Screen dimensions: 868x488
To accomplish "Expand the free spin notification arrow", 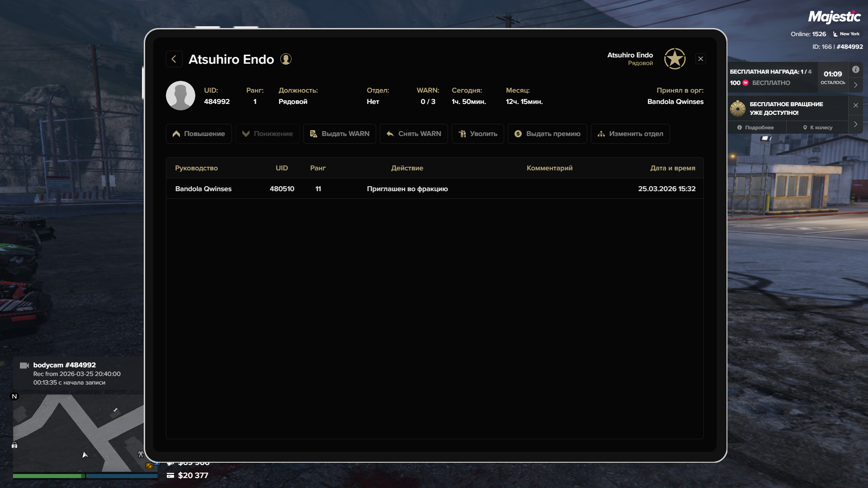I will (x=855, y=124).
